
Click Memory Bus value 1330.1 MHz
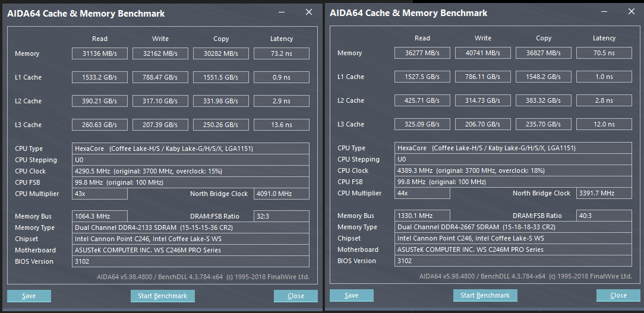[422, 216]
